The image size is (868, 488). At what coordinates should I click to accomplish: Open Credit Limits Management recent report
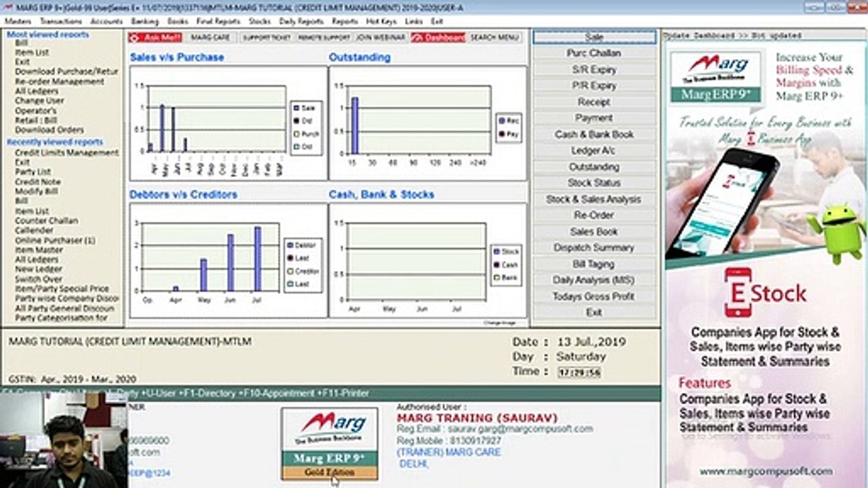pyautogui.click(x=67, y=152)
